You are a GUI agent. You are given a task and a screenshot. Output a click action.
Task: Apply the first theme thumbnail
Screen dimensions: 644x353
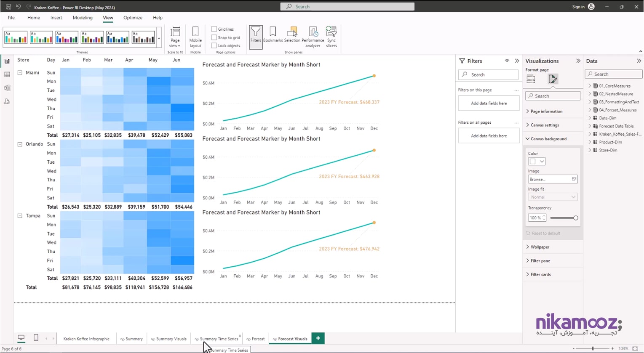pos(16,37)
